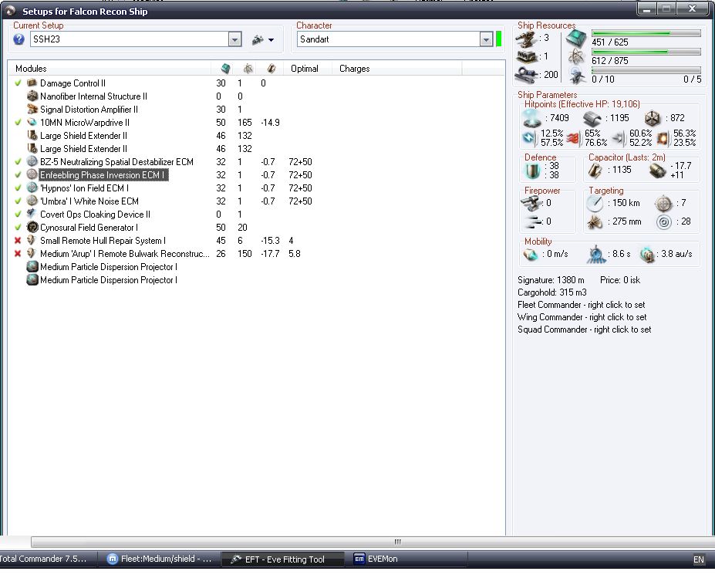The width and height of the screenshot is (715, 588).
Task: Click the Signal Distortion Amplifier II icon
Action: [32, 110]
